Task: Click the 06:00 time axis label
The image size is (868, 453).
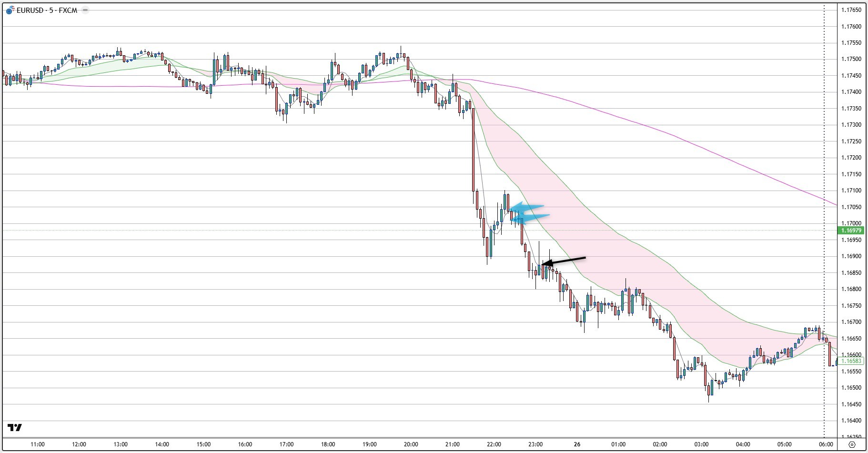Action: pos(826,444)
